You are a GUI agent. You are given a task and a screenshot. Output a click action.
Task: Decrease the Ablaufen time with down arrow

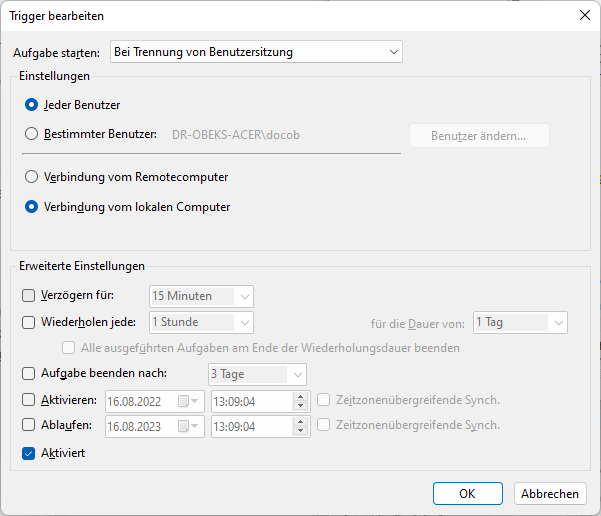pyautogui.click(x=300, y=431)
